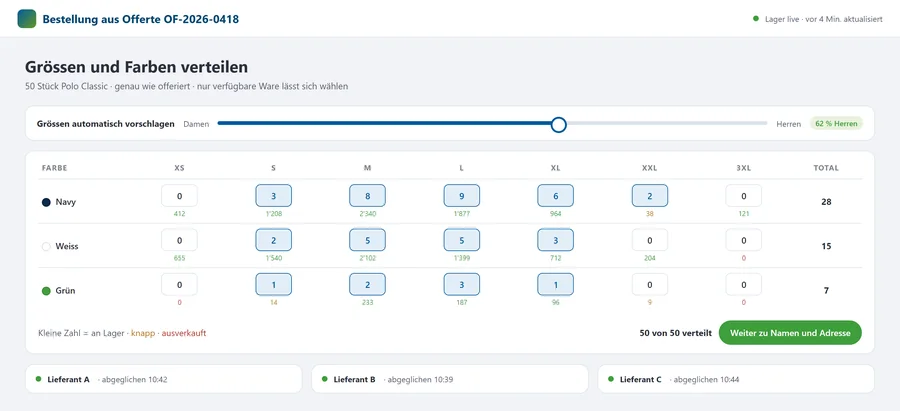Viewport: 900px width, 411px height.
Task: Click the XXL column header
Action: [650, 168]
